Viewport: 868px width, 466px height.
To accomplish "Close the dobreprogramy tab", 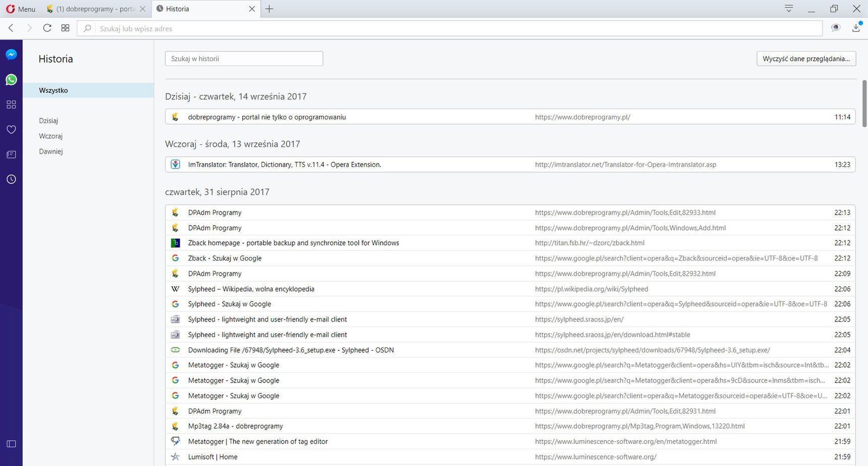I will pyautogui.click(x=142, y=9).
